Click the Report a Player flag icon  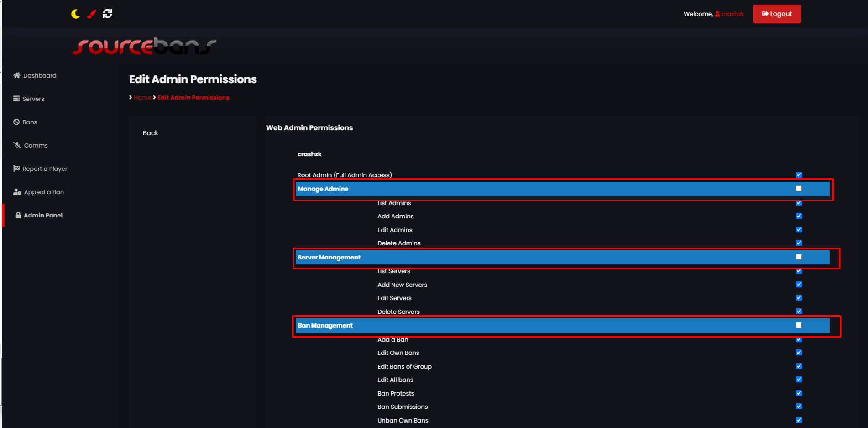pos(16,169)
